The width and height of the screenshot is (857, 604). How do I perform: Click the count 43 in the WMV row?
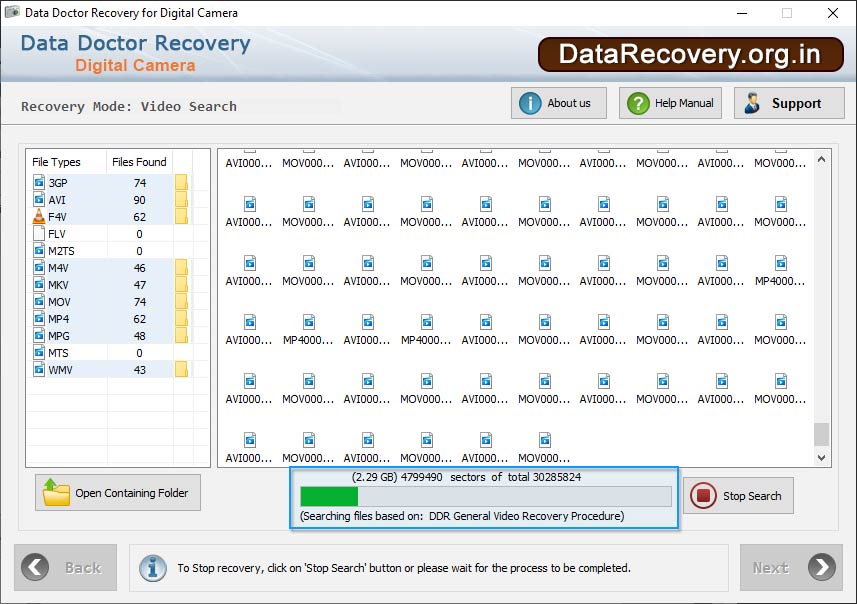coord(139,370)
